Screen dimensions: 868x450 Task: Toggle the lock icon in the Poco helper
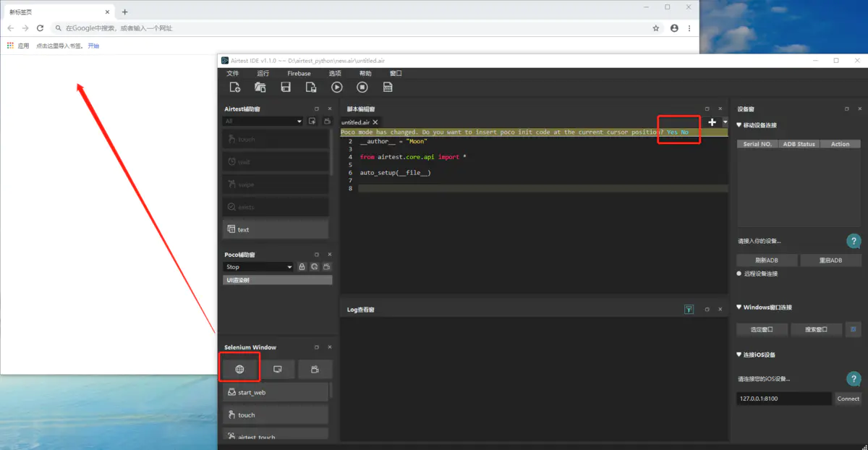302,266
